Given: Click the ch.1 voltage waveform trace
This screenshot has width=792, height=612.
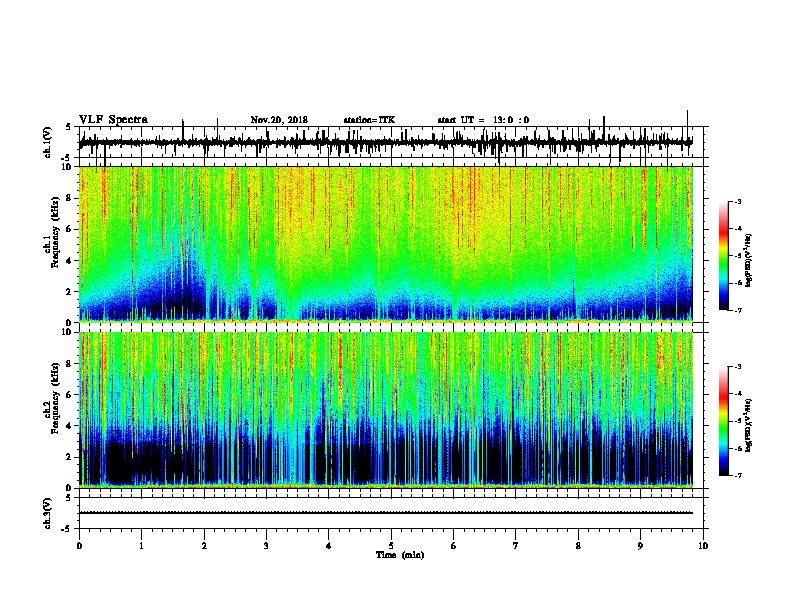Looking at the screenshot, I should 385,143.
